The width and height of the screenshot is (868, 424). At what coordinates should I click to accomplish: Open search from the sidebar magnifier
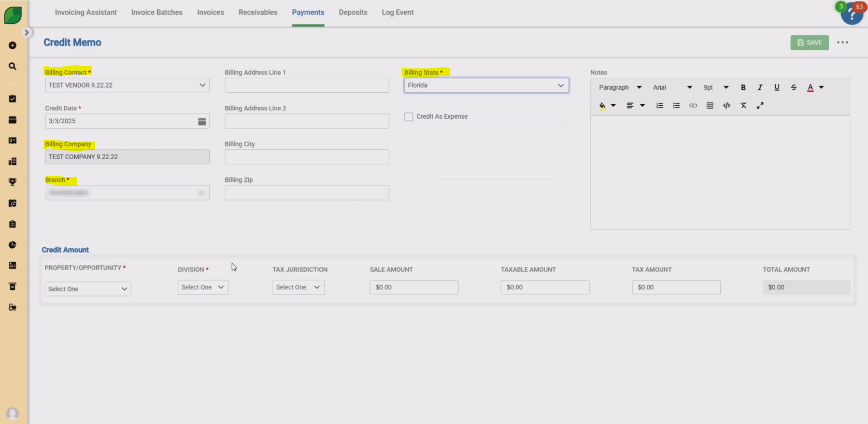click(x=12, y=66)
